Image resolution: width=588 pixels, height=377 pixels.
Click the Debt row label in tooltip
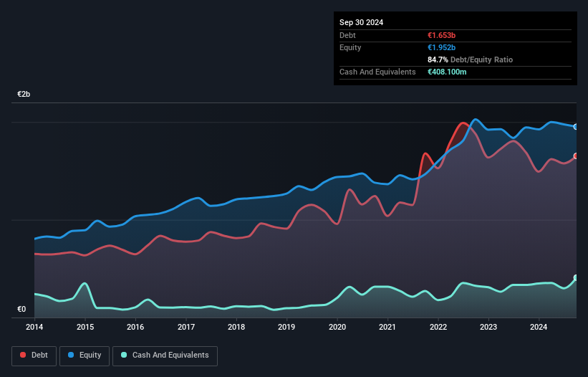tap(347, 35)
